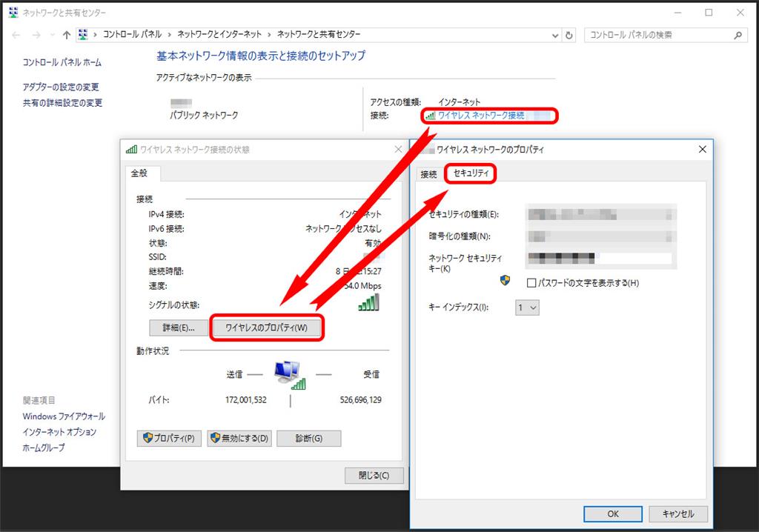Open the 暗号化の種類 dropdown
The image size is (759, 532).
600,236
